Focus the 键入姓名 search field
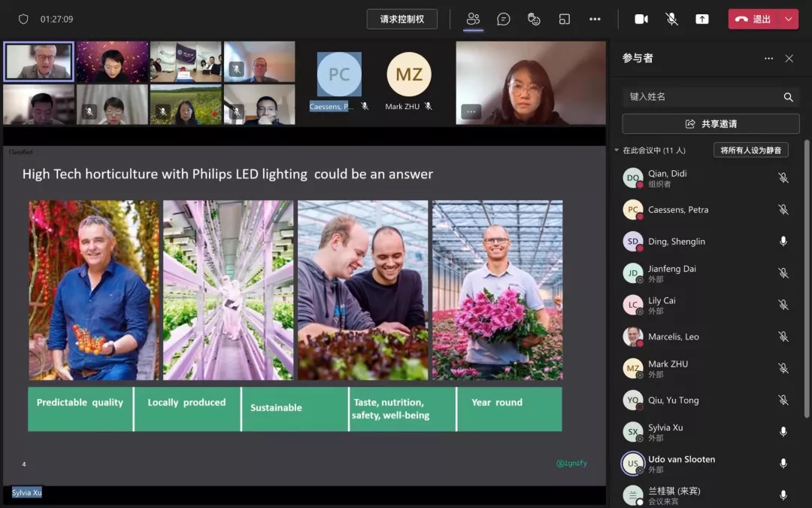The height and width of the screenshot is (508, 812). (x=710, y=97)
